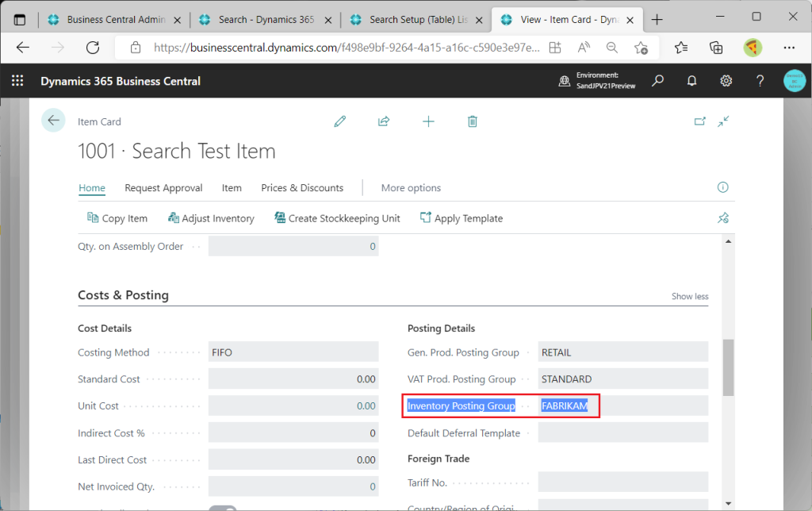Collapse the Costs & Posting section heading

123,295
